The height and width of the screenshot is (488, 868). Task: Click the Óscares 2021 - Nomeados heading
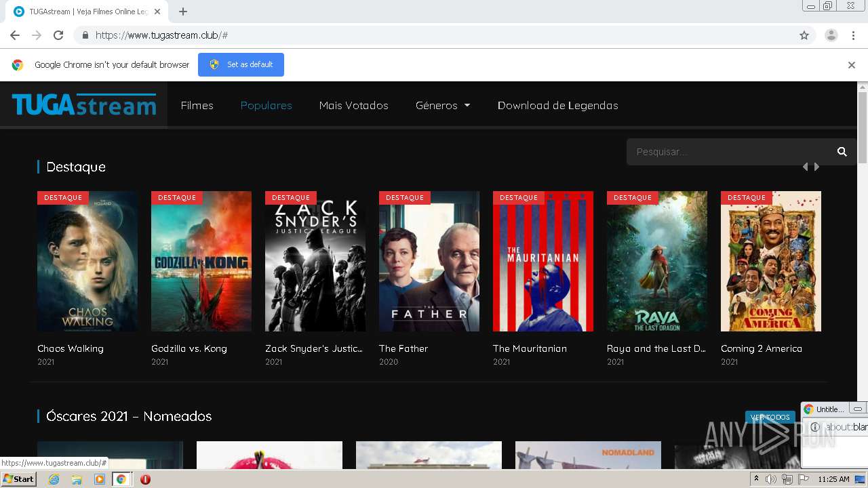pos(129,416)
